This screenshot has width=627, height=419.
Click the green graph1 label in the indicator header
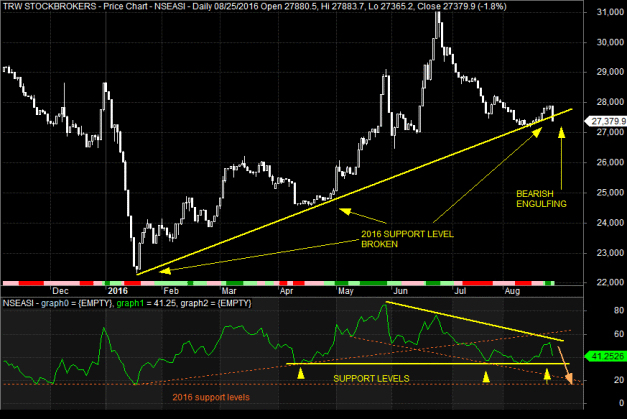click(130, 303)
